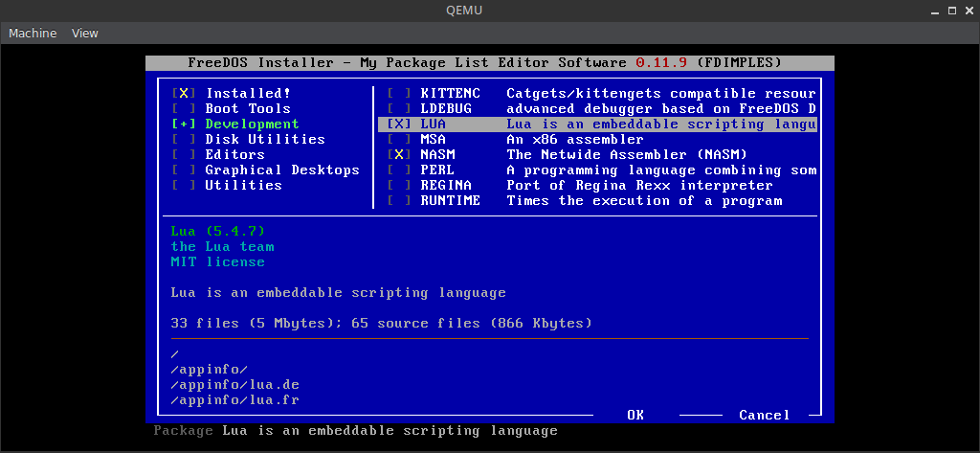Click the bottom 'Package' status line

click(356, 430)
